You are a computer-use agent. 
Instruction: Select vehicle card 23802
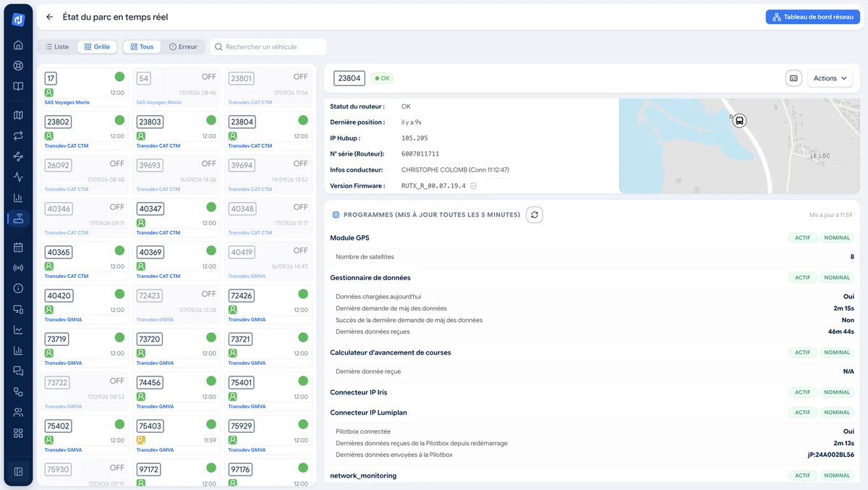pos(85,130)
